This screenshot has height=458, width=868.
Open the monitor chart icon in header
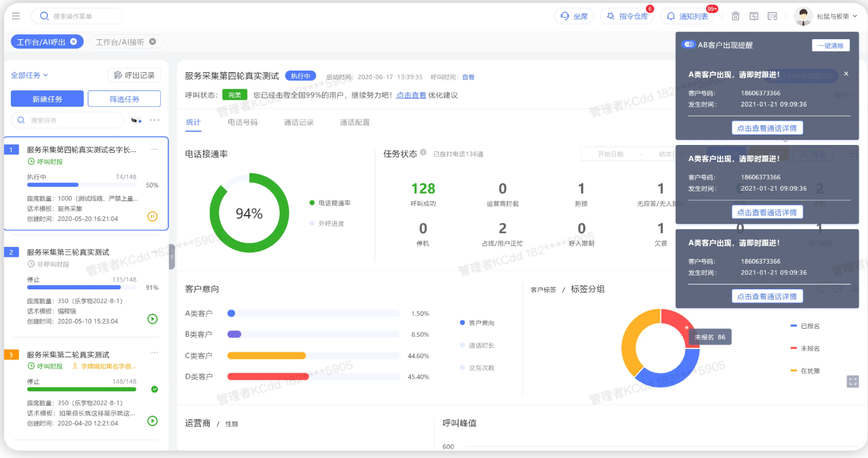754,16
